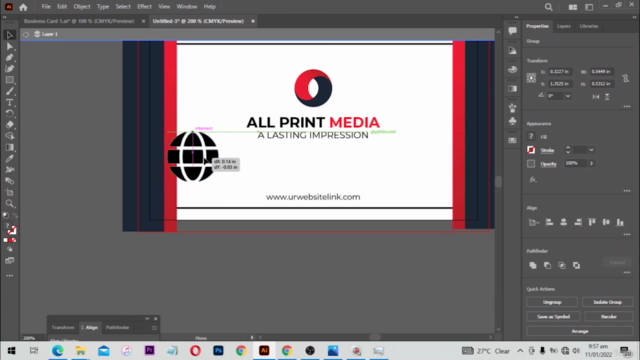Click Save as Symbol button
Viewport: 640px width, 360px height.
point(553,317)
